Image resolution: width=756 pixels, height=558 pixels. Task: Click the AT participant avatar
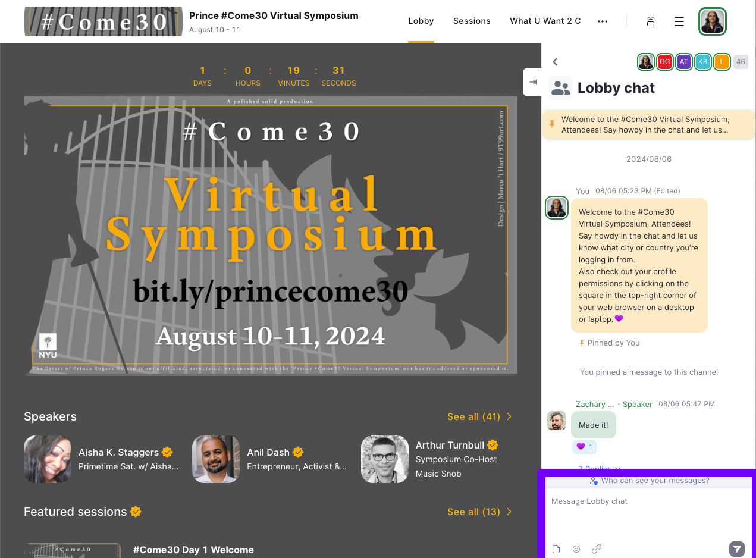[x=684, y=61]
